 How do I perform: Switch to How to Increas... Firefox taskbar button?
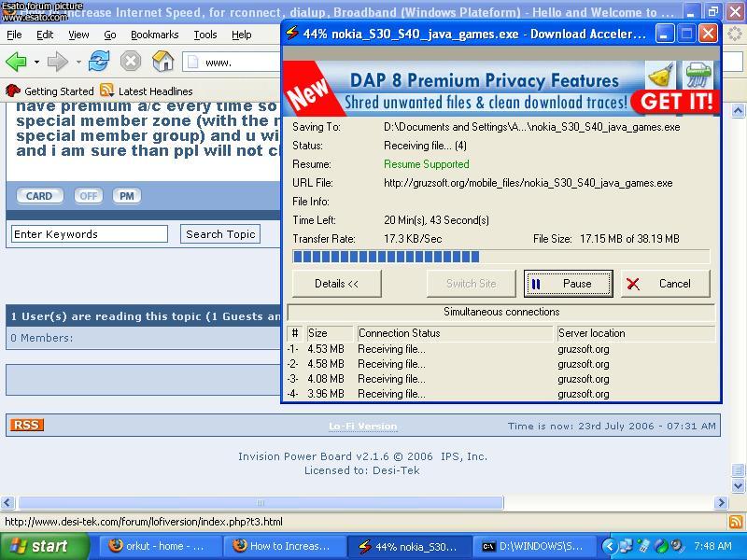tap(286, 546)
